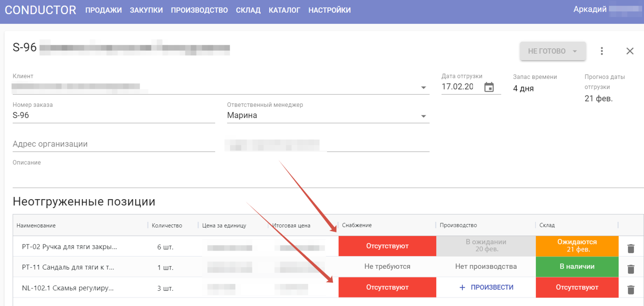Viewport: 644px width, 306px height.
Task: Expand the НЕ ГОТОВО status dropdown
Action: pos(553,51)
